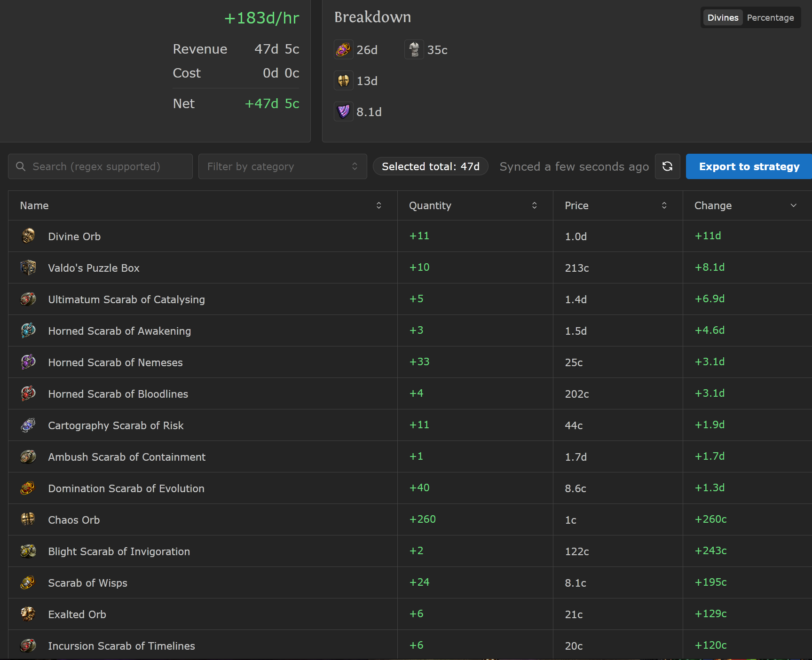Viewport: 812px width, 660px height.
Task: Click the Selected total 47d badge
Action: click(x=431, y=166)
